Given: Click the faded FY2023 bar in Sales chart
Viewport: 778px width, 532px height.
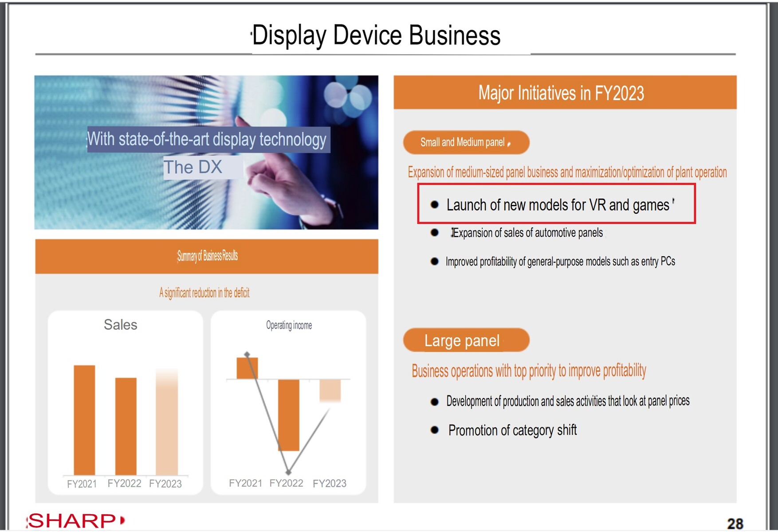Looking at the screenshot, I should click(x=167, y=422).
